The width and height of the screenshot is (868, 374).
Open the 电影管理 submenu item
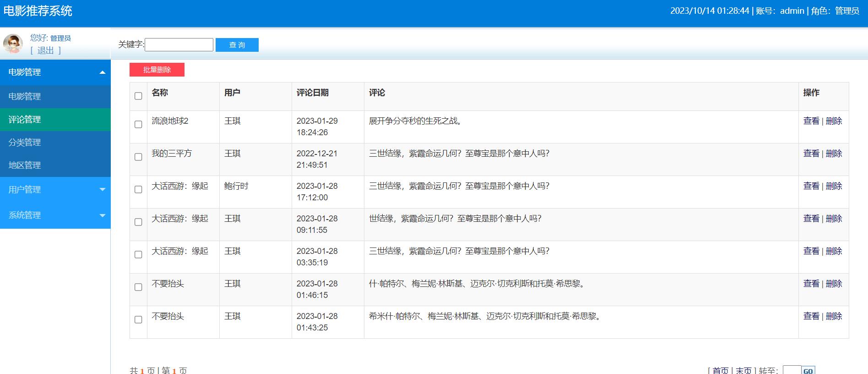click(x=55, y=96)
